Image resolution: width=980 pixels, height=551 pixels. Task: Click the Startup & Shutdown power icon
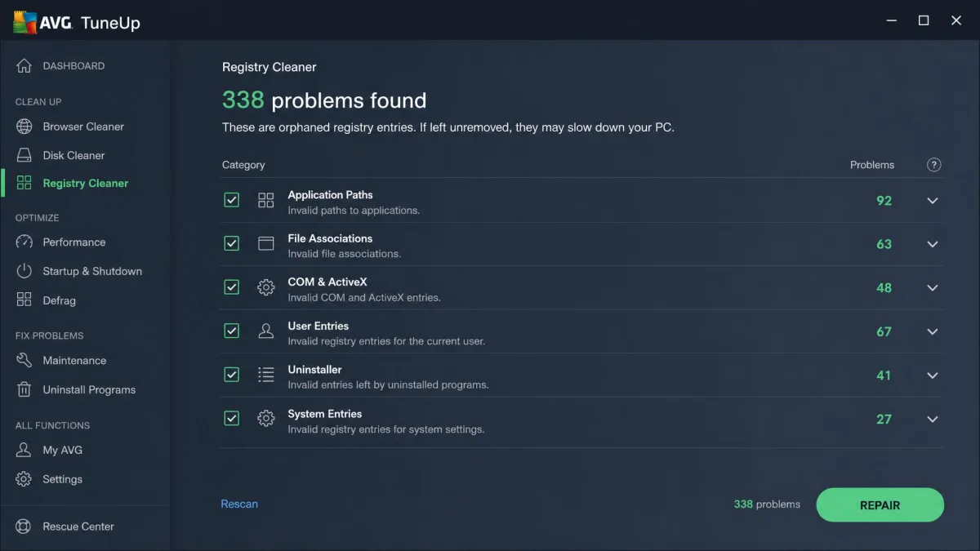point(24,271)
